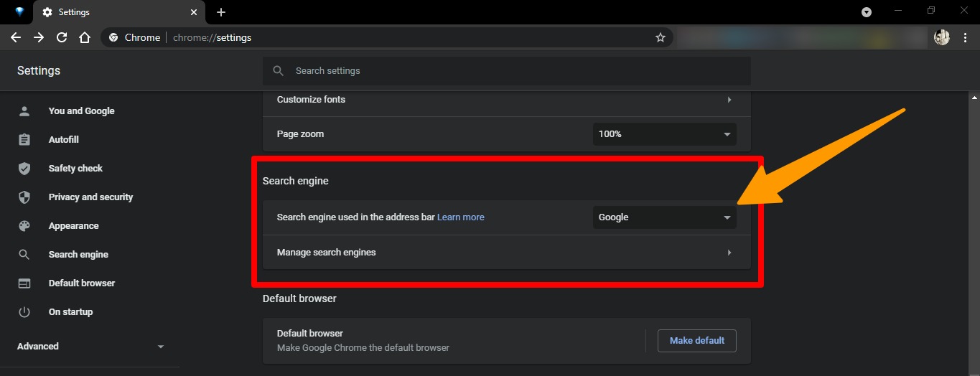Screen dimensions: 980x376
Task: Go forward with the forward arrow
Action: tap(39, 37)
